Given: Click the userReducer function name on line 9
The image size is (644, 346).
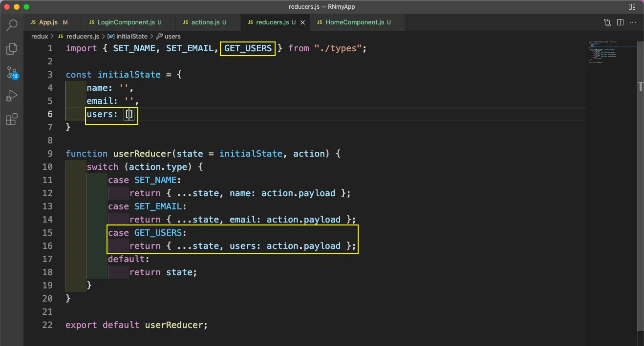Looking at the screenshot, I should tap(142, 154).
